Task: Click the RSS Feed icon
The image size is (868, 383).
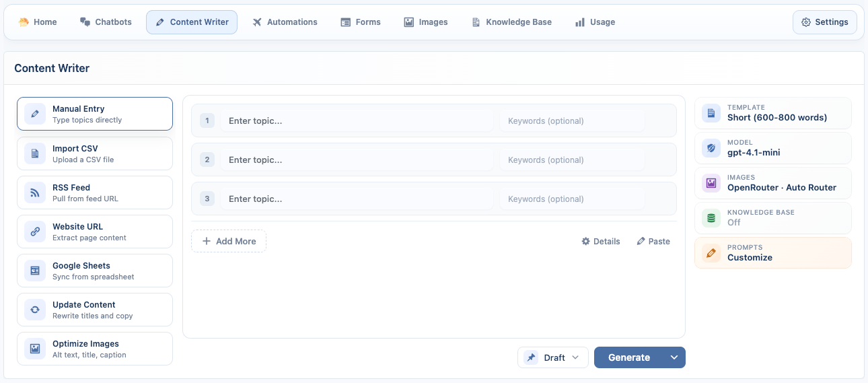Action: [x=35, y=193]
